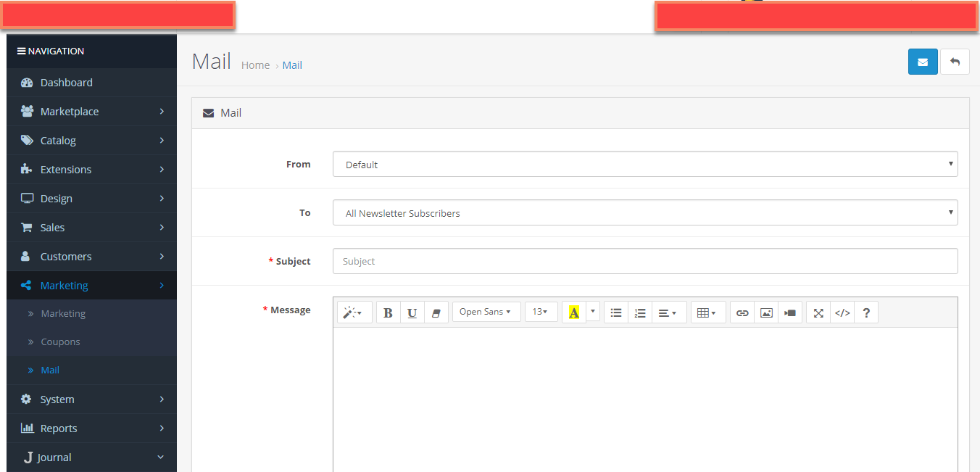
Task: Click the System gear icon
Action: point(26,399)
